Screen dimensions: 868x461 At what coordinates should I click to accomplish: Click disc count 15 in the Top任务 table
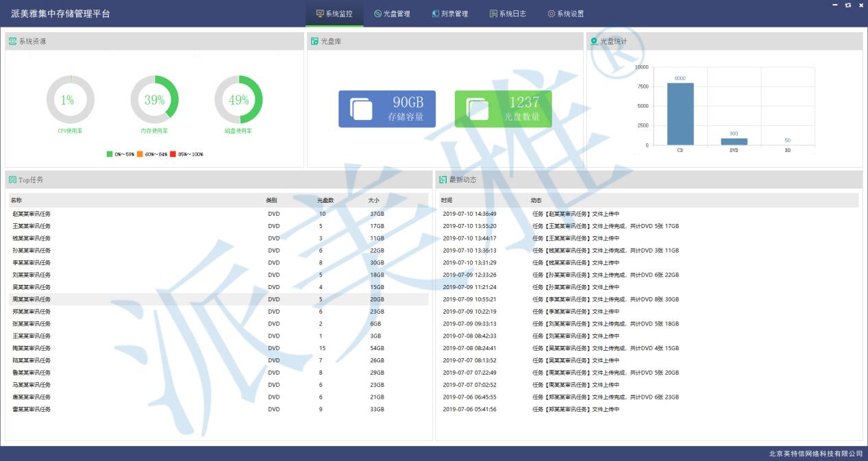click(323, 348)
